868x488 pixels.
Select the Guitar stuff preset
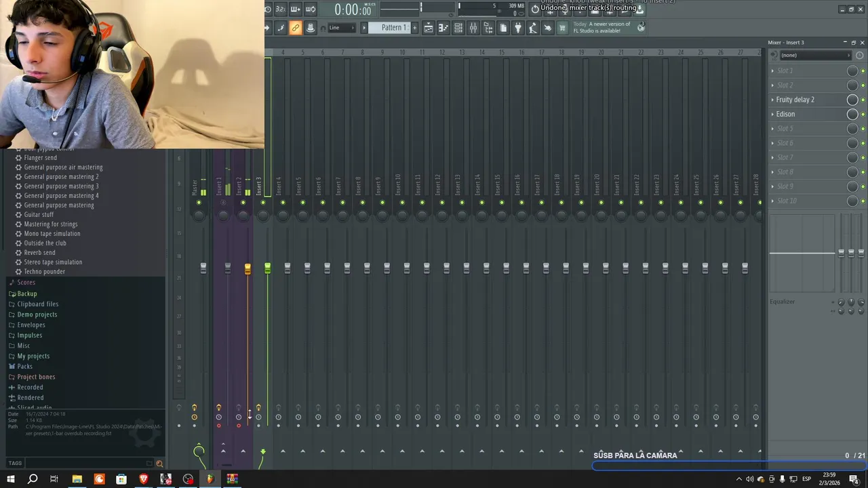point(39,215)
